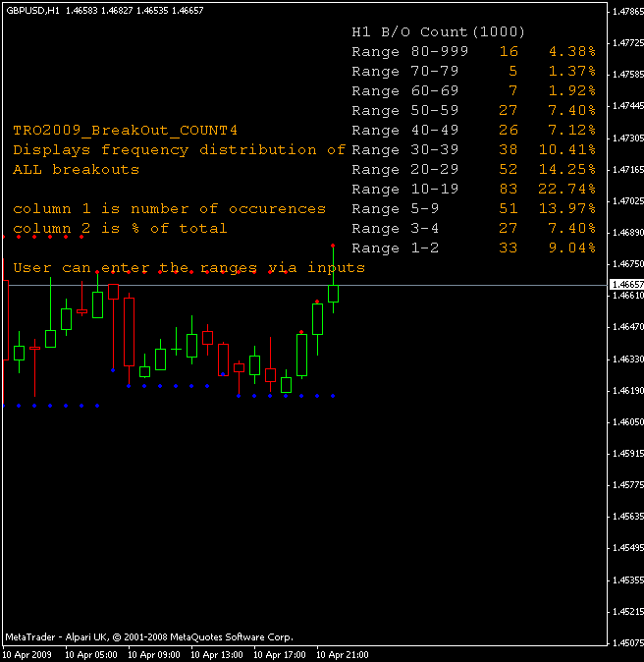Click the 1.45075 price axis label

coord(627,643)
